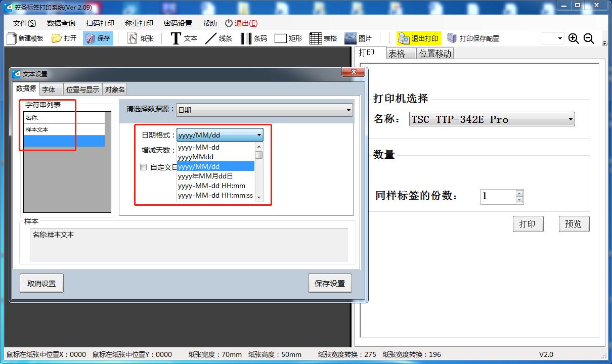This screenshot has width=612, height=364.
Task: Zoom in using the magnifier plus icon
Action: pyautogui.click(x=574, y=38)
